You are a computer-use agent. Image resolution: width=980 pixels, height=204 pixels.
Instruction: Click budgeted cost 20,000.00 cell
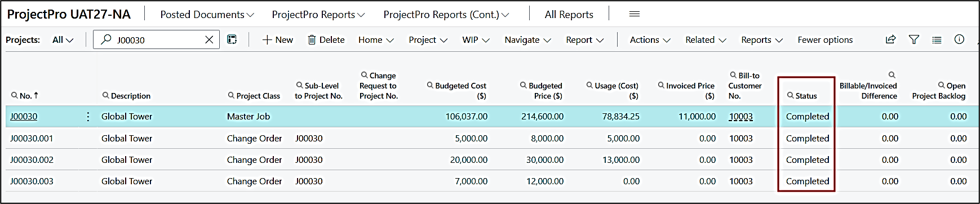tap(469, 160)
